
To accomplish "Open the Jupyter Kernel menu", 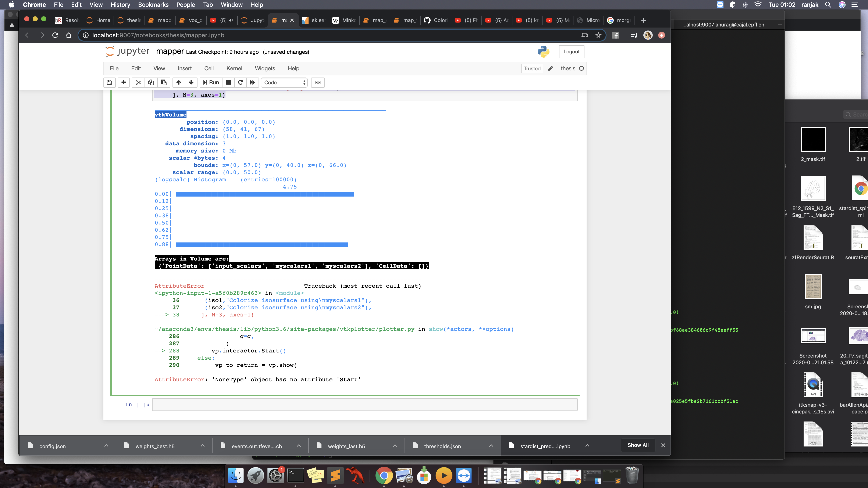I will pos(234,68).
